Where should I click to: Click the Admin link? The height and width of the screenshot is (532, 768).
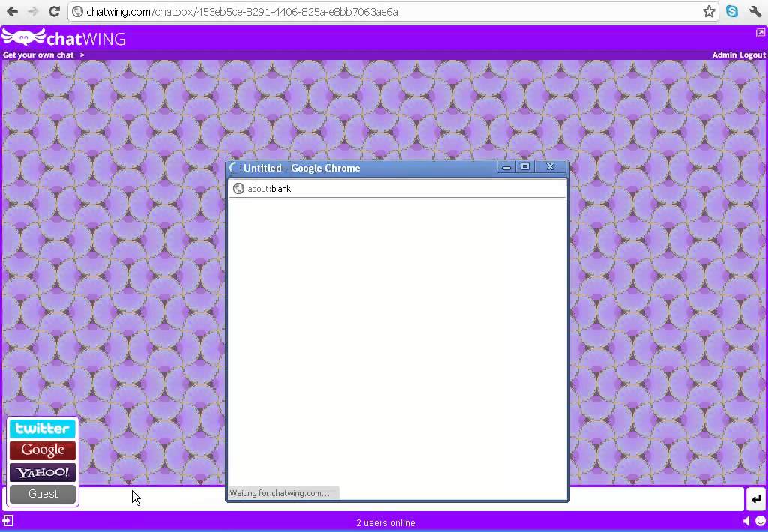(724, 55)
